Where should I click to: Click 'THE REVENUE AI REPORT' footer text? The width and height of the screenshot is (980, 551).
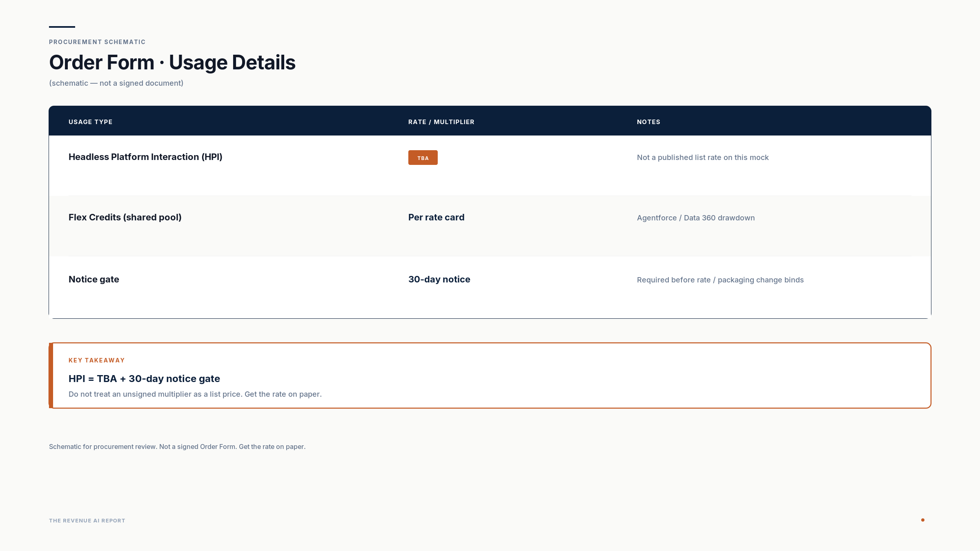(x=87, y=520)
